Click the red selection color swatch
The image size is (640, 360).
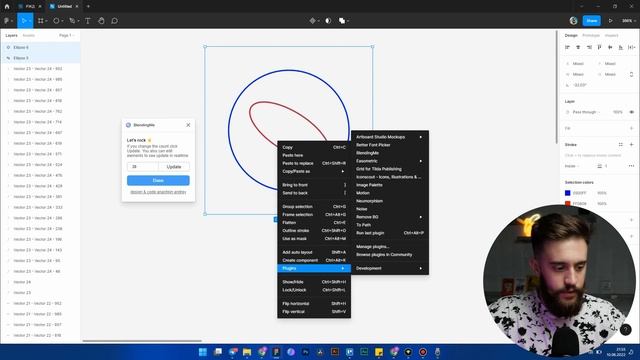click(x=567, y=203)
